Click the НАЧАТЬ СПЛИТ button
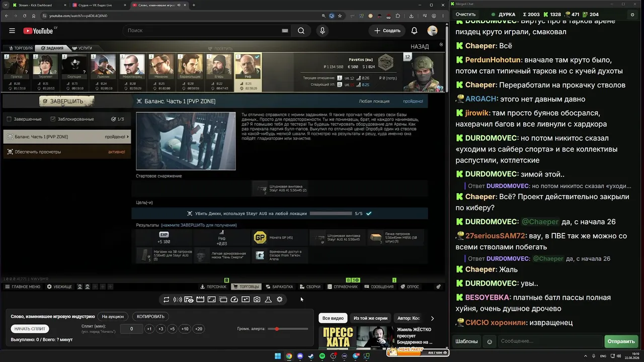 [x=30, y=329]
